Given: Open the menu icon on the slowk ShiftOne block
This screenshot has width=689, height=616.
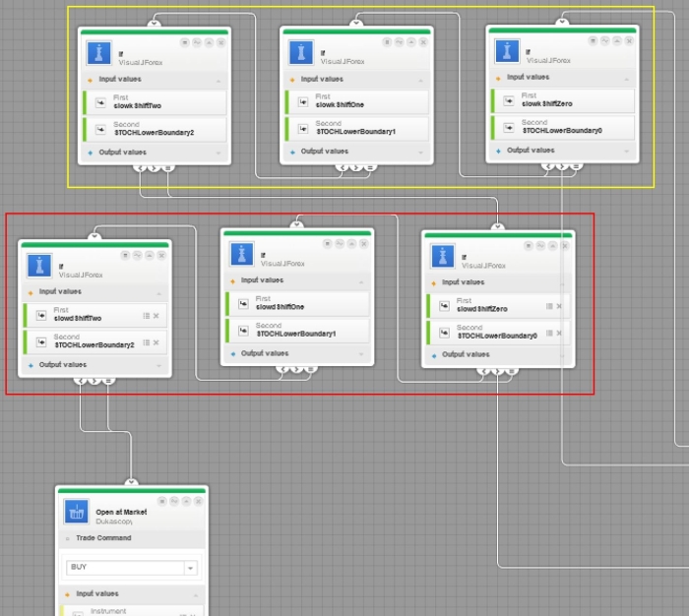Looking at the screenshot, I should 387,41.
